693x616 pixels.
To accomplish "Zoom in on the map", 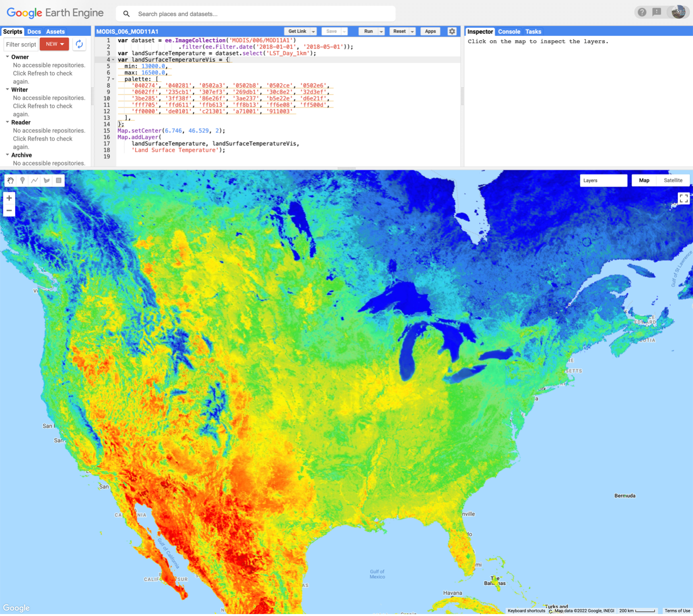I will coord(9,198).
